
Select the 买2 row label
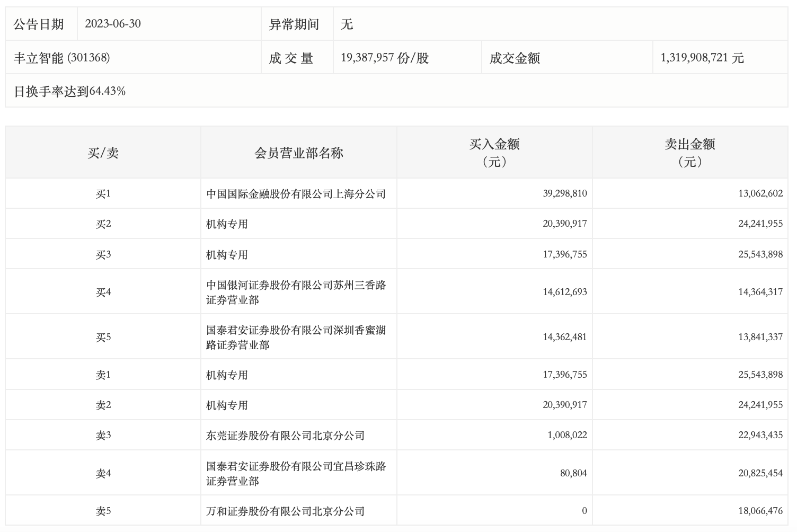pyautogui.click(x=103, y=224)
